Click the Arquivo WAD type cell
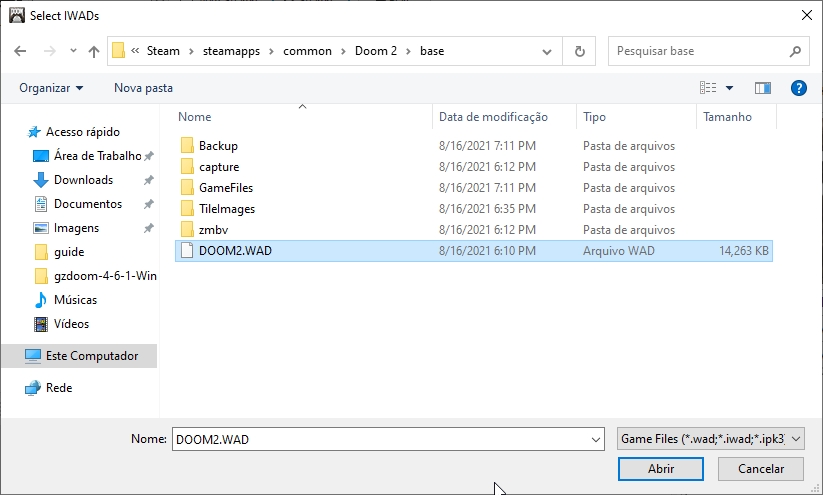Image resolution: width=823 pixels, height=495 pixels. click(x=618, y=250)
